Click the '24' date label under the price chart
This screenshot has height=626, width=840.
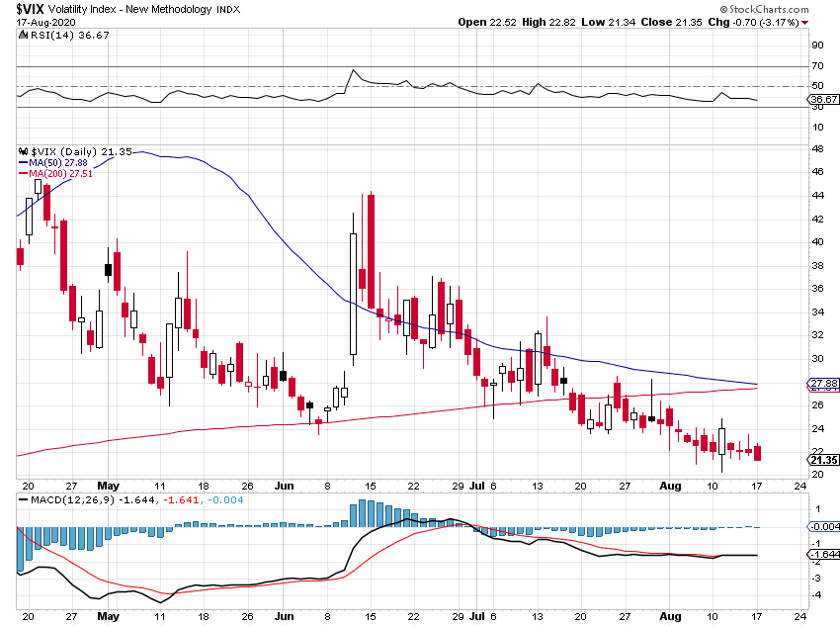(799, 486)
